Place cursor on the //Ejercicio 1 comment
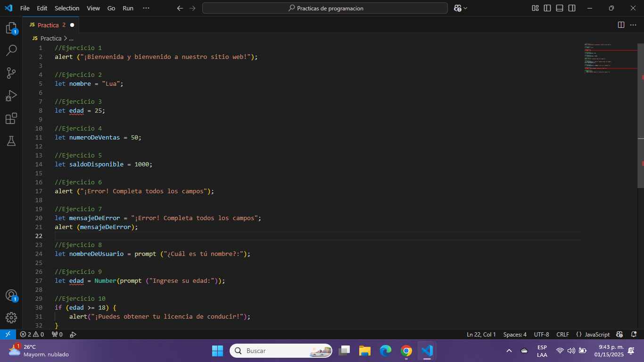Viewport: 644px width, 362px height. (x=78, y=48)
